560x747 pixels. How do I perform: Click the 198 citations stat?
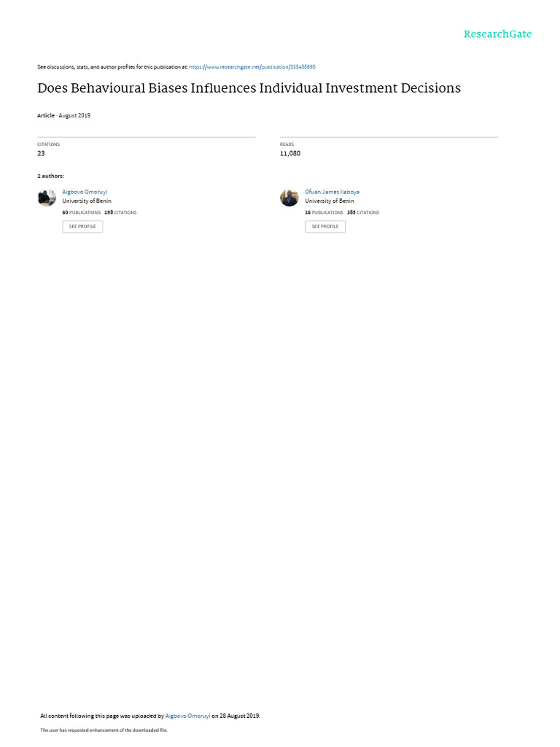click(x=120, y=212)
